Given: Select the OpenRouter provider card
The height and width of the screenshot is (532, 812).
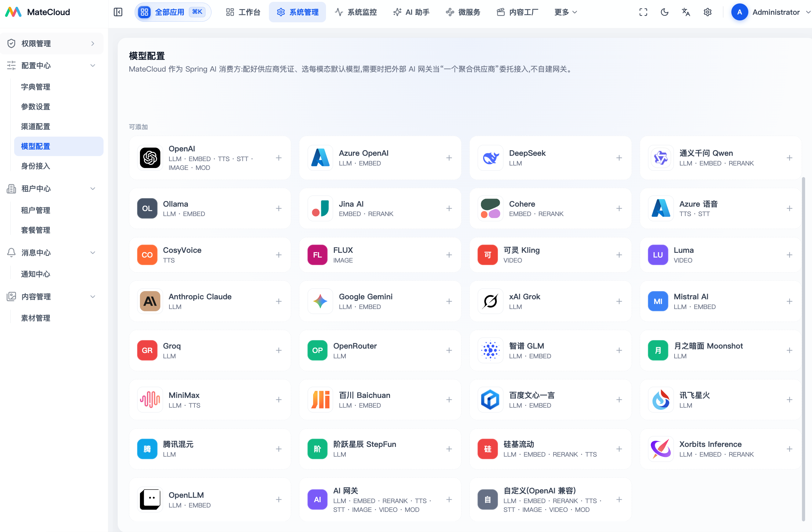Looking at the screenshot, I should (x=380, y=350).
